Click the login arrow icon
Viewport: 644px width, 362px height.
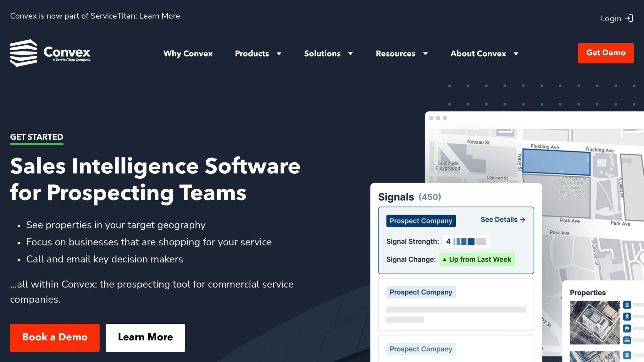tap(629, 18)
